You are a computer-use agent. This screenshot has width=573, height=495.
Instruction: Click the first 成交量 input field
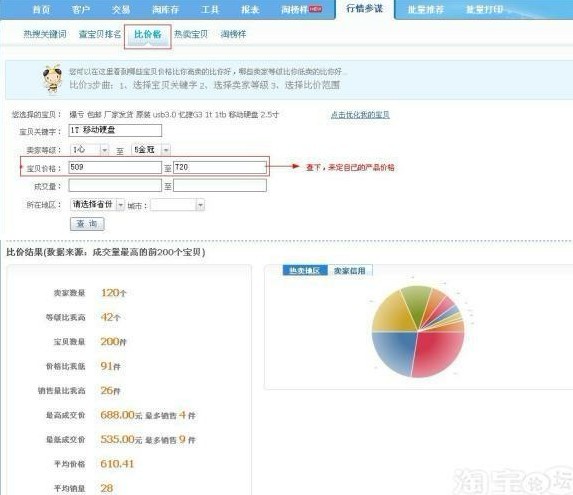pyautogui.click(x=115, y=186)
